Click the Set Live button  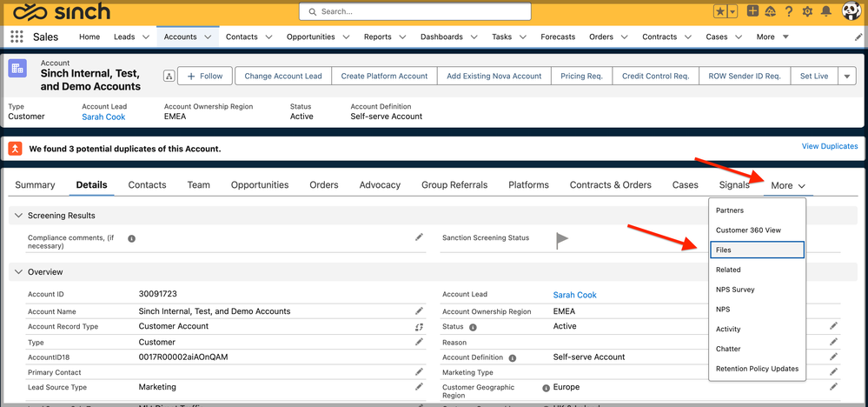coord(814,77)
